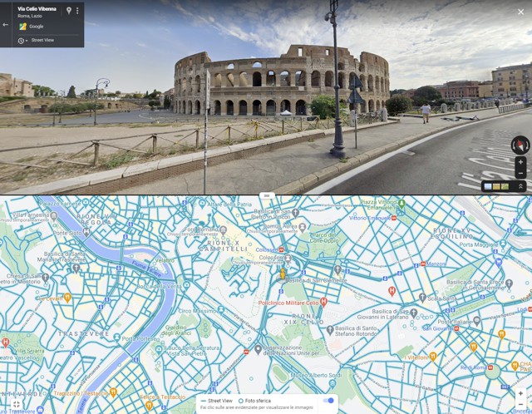
Task: Collapse the map with the bottom-left corner icon
Action: [17, 404]
